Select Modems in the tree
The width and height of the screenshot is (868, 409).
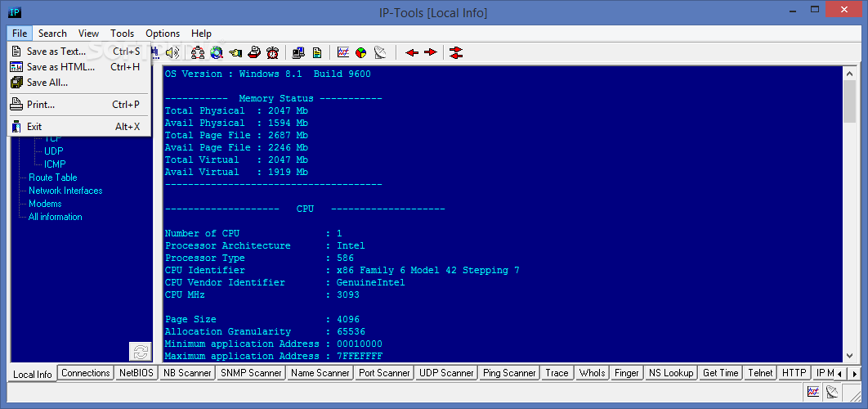(x=46, y=204)
